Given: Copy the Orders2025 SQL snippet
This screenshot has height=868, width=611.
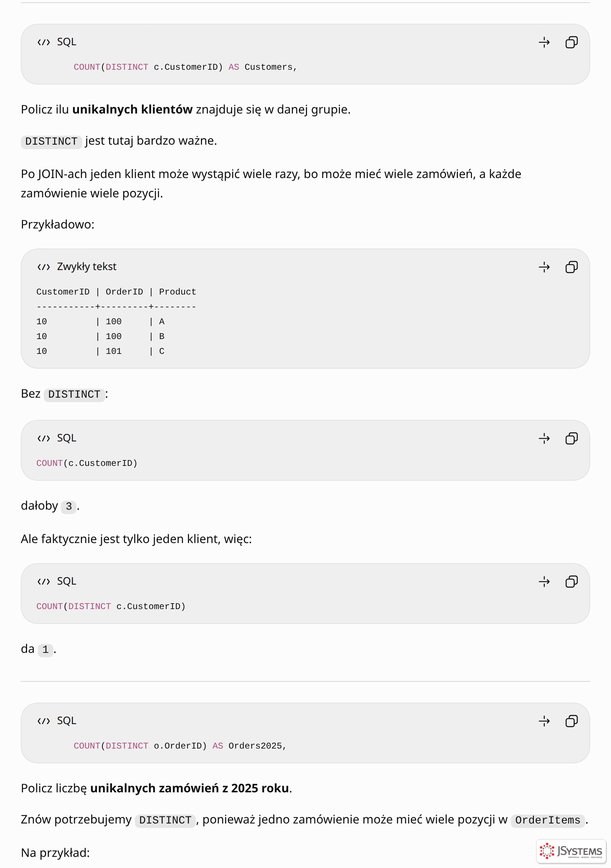Looking at the screenshot, I should tap(571, 721).
